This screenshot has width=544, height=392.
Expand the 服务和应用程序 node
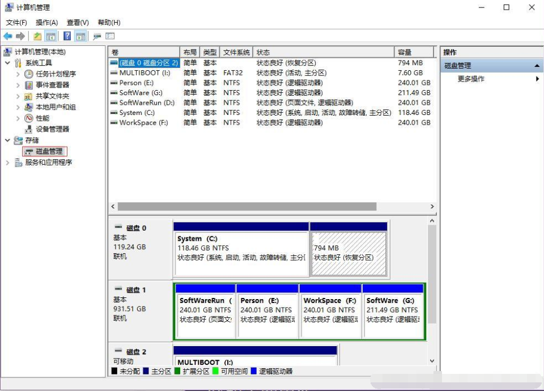8,163
